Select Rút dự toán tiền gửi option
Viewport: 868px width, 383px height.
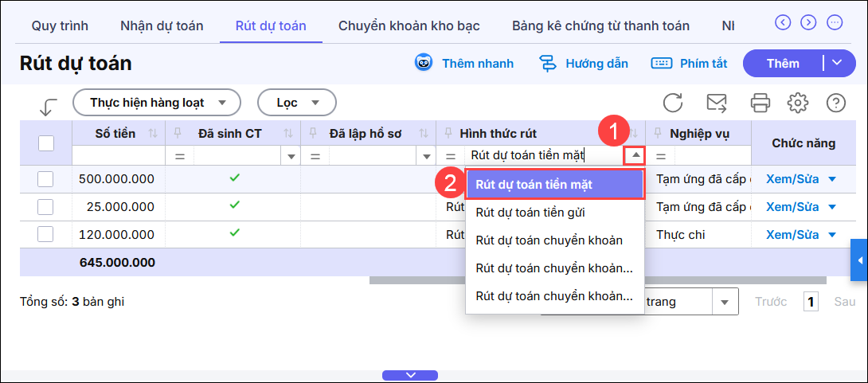[530, 212]
